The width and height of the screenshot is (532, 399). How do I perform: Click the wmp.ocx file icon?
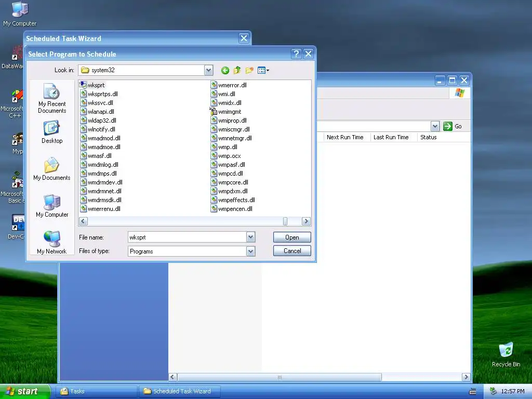click(x=214, y=156)
